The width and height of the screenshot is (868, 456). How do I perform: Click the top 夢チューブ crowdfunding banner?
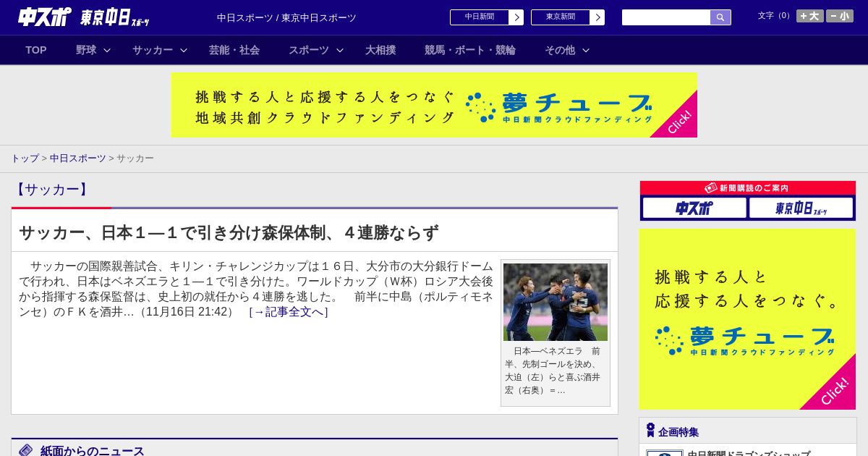click(434, 105)
